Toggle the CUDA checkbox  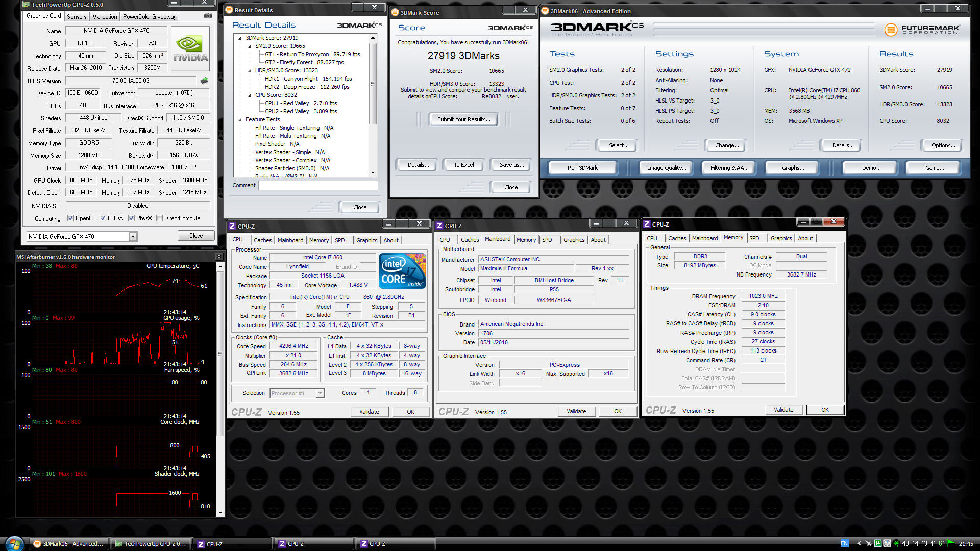103,218
